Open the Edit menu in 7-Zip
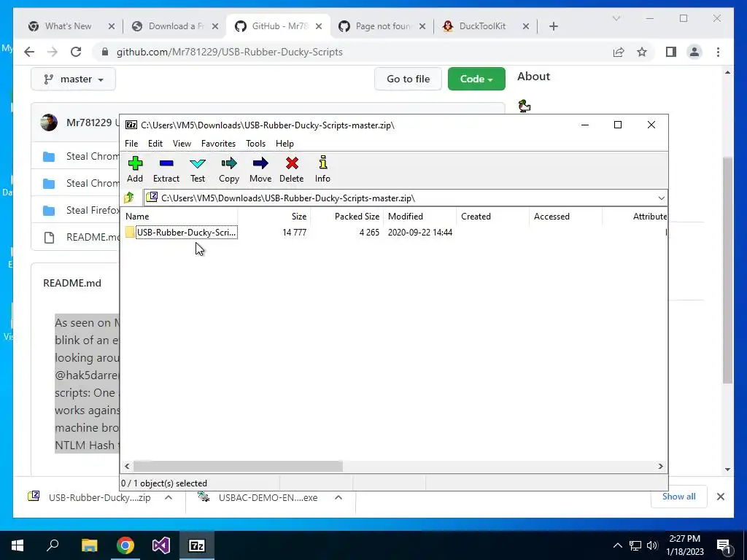Screen dimensions: 747x560 [155, 144]
